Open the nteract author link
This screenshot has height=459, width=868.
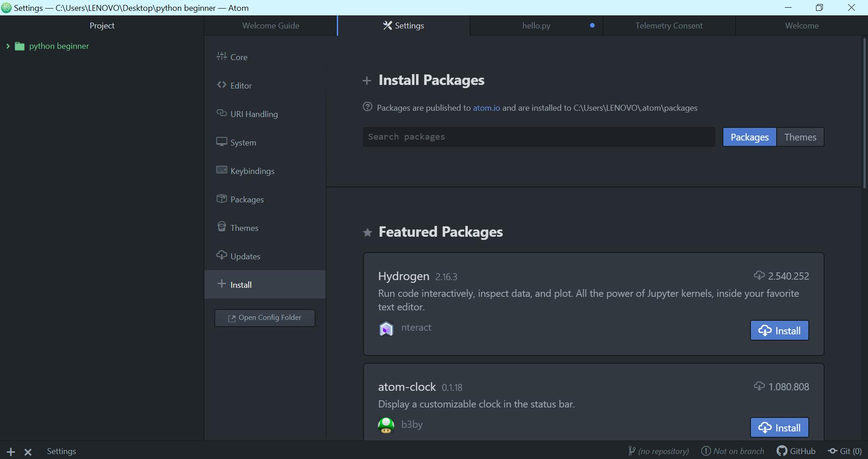pyautogui.click(x=416, y=328)
